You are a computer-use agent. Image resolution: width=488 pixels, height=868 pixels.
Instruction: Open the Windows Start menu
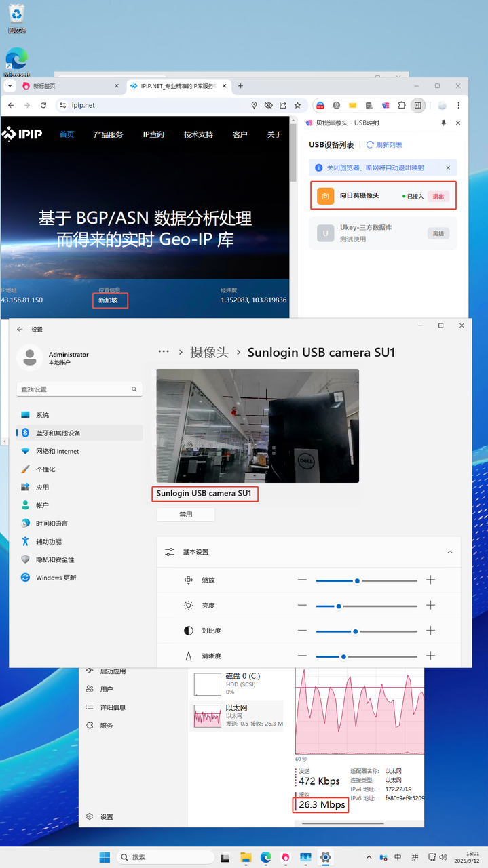coord(105,857)
